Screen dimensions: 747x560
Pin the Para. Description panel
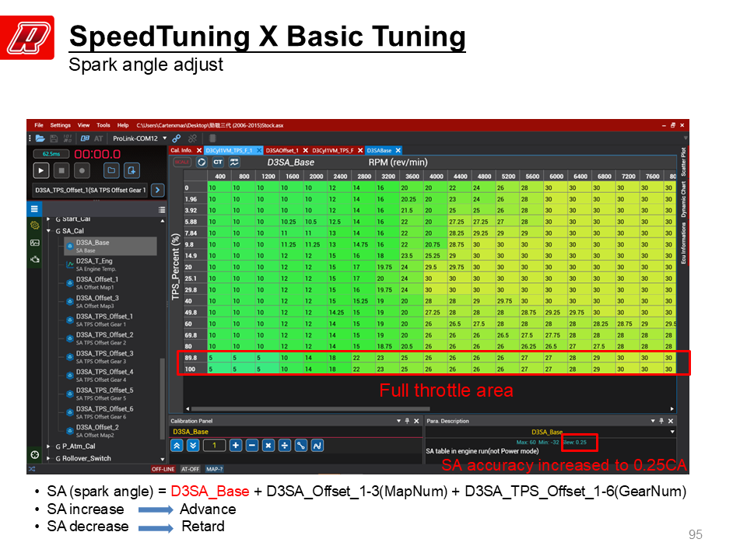pyautogui.click(x=661, y=421)
